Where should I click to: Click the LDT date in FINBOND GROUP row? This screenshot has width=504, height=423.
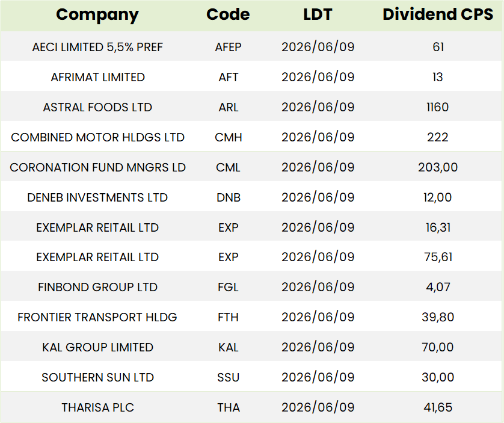click(x=318, y=287)
